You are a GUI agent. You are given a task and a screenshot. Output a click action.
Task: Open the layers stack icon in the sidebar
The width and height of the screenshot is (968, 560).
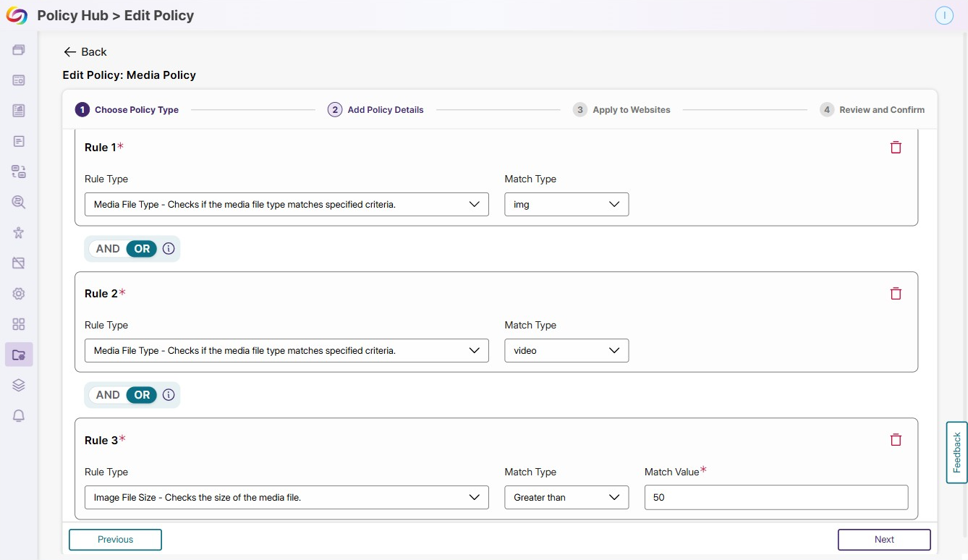(19, 385)
